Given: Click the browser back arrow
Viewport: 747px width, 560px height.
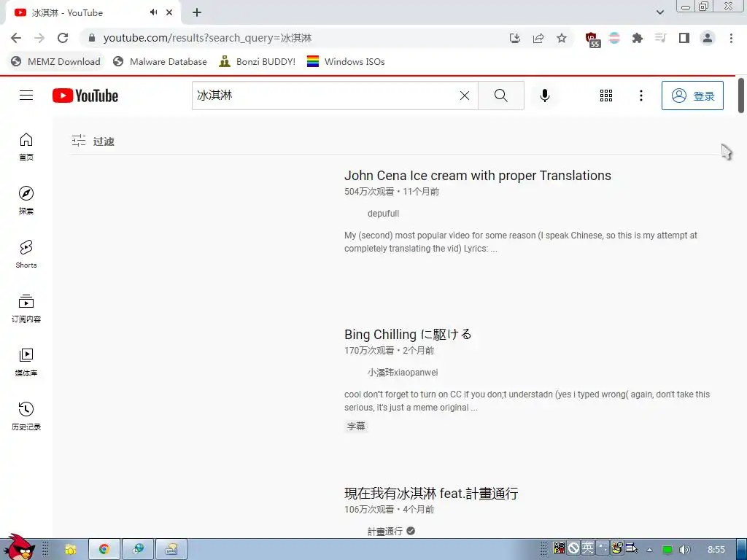Looking at the screenshot, I should (x=16, y=38).
